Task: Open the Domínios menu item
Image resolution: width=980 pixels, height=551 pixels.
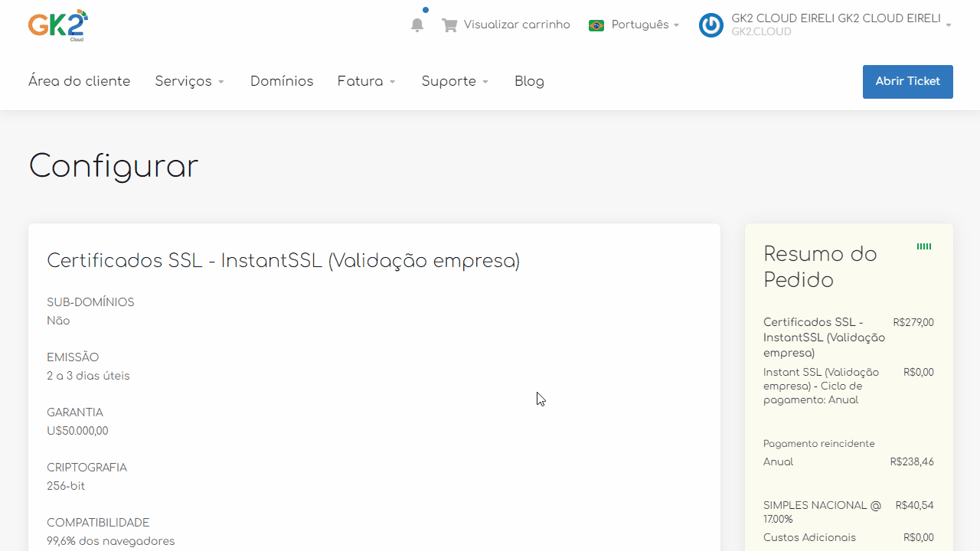Action: click(x=282, y=81)
